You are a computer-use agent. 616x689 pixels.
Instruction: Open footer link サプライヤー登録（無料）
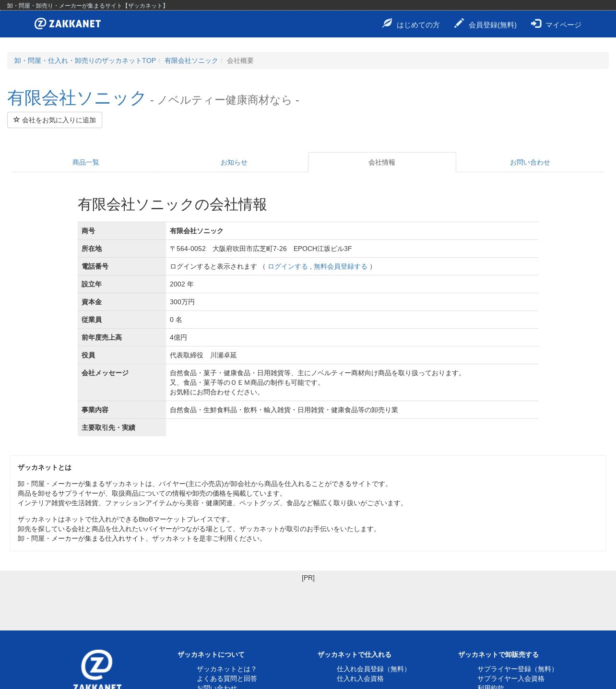click(x=517, y=669)
